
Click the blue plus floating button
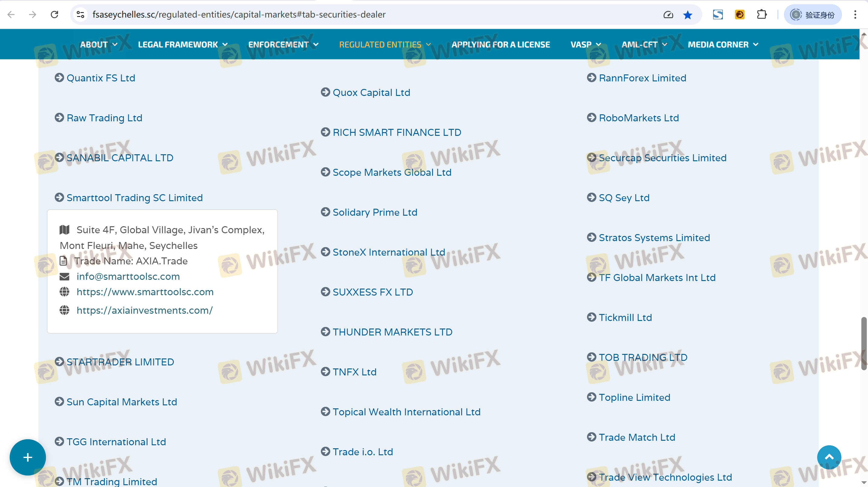coord(28,457)
